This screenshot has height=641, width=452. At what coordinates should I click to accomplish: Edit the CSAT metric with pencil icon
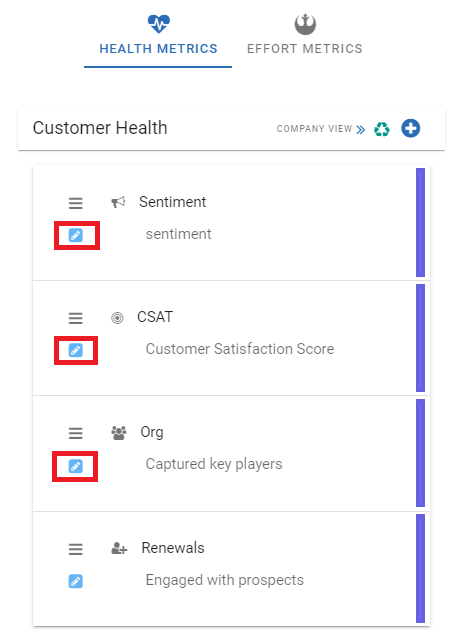(76, 350)
